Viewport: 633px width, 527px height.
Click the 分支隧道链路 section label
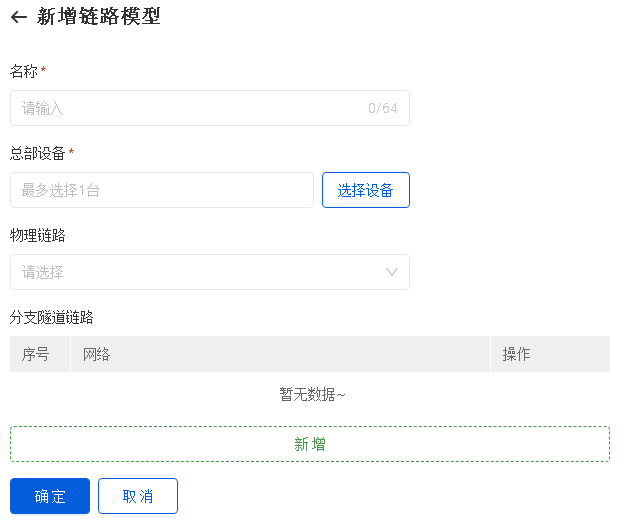pyautogui.click(x=52, y=317)
